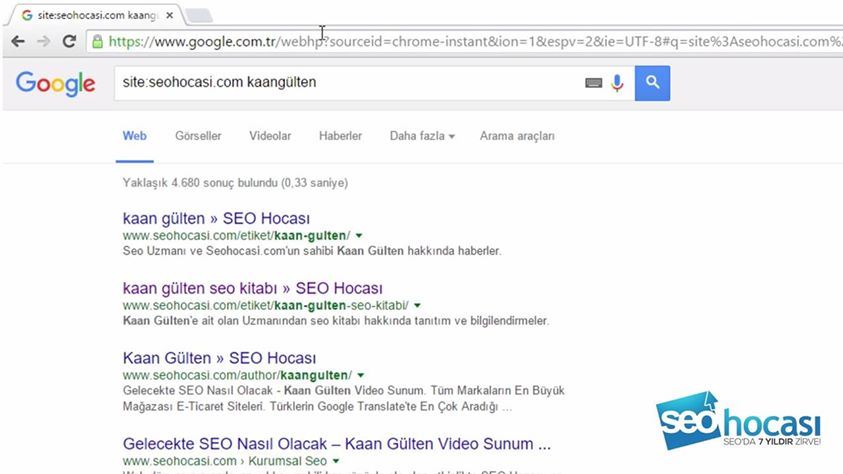Select the Web results tab
843x474 pixels.
(x=134, y=136)
